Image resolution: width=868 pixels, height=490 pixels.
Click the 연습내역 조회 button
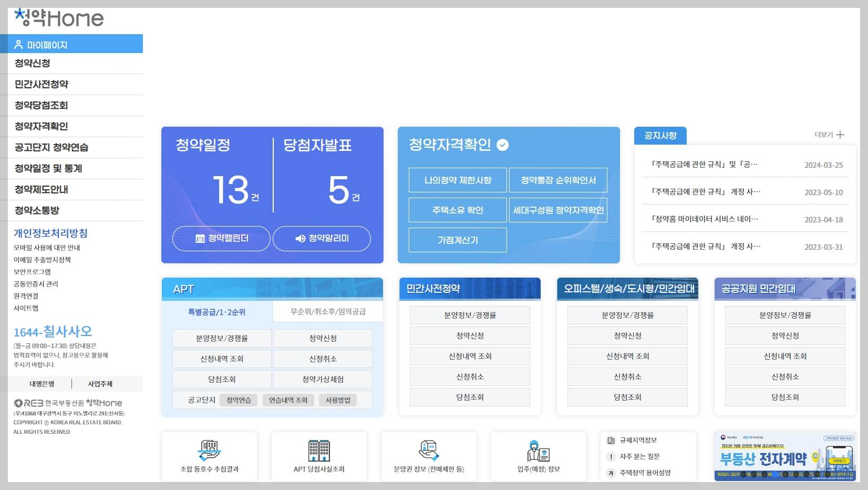(288, 400)
